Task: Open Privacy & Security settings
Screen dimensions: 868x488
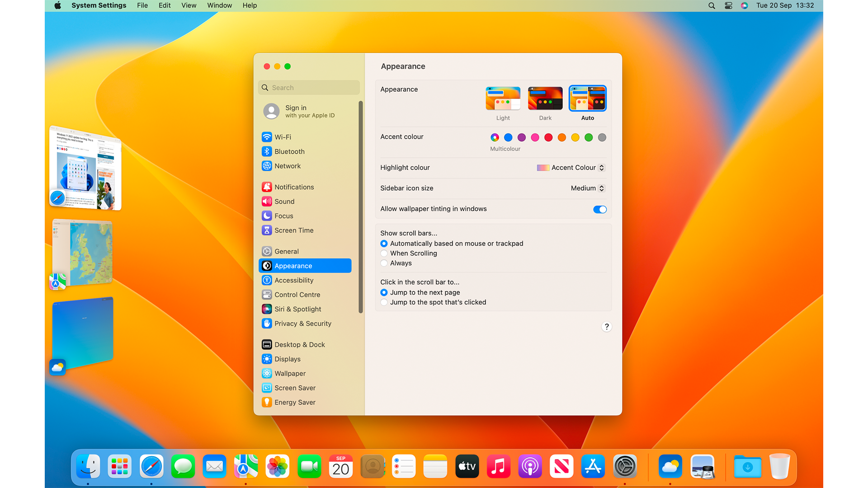Action: 302,324
